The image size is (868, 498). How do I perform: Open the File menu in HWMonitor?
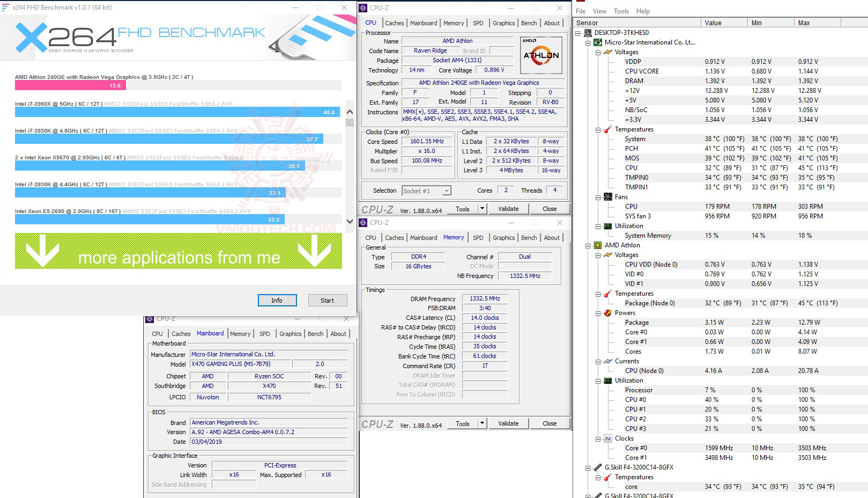pyautogui.click(x=581, y=11)
